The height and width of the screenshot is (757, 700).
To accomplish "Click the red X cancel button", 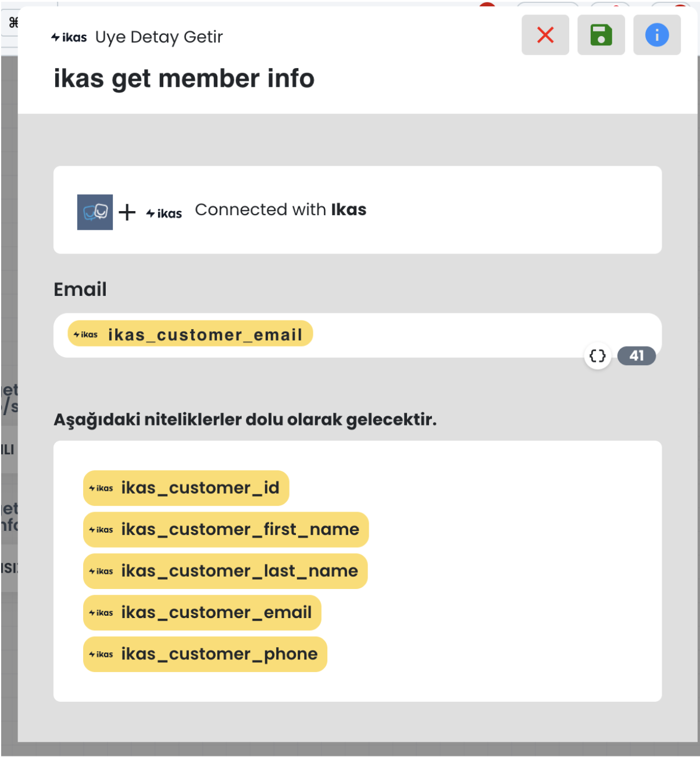I will (545, 35).
